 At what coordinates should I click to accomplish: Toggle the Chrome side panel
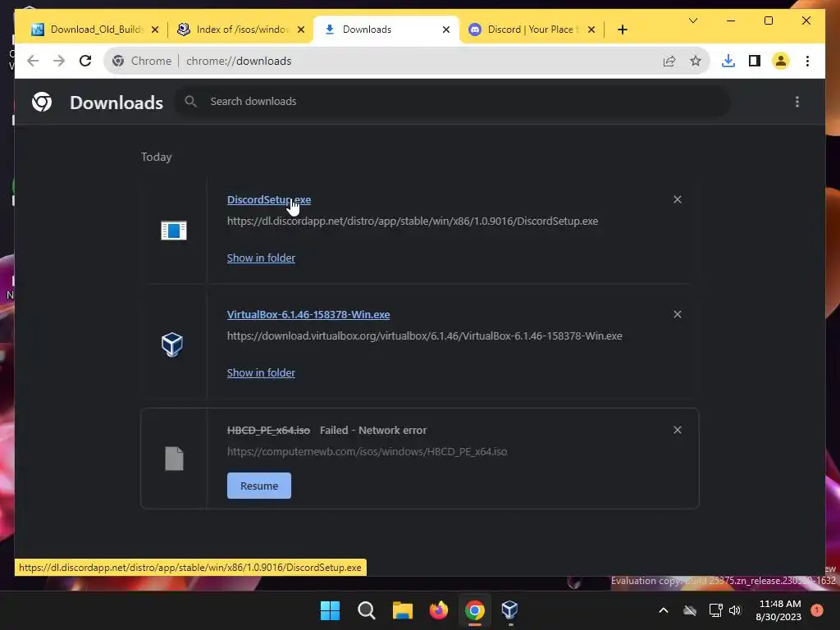coord(755,61)
